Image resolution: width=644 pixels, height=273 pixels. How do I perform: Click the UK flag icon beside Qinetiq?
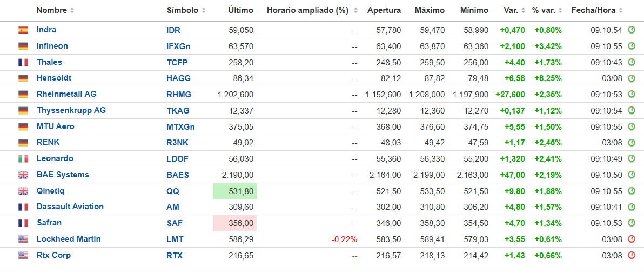pyautogui.click(x=23, y=191)
